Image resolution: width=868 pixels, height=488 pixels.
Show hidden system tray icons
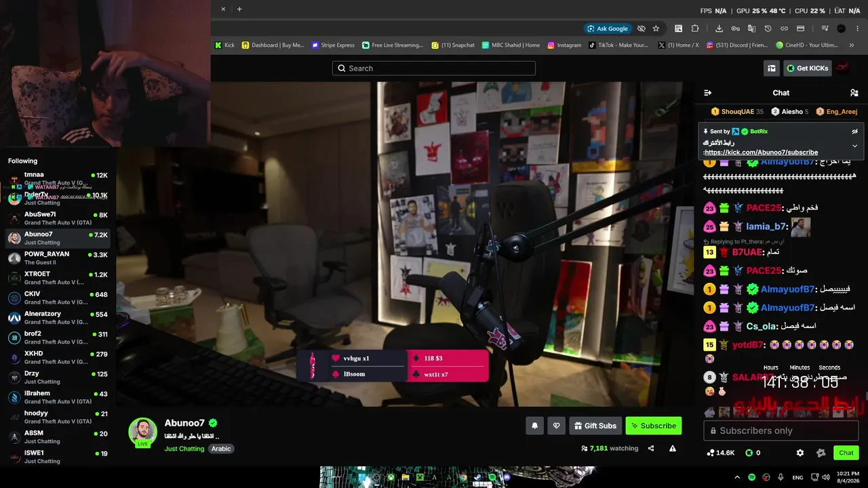(737, 477)
